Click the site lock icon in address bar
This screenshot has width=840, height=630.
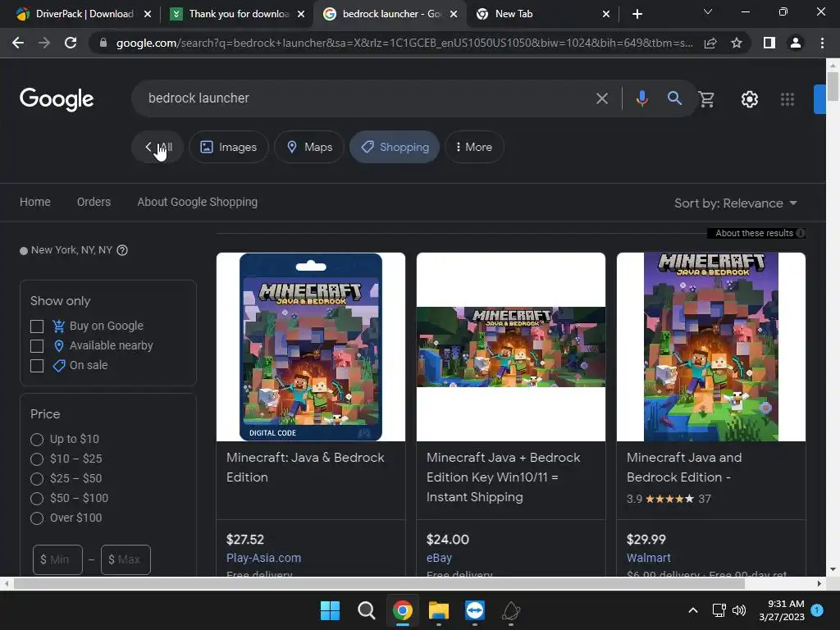[103, 43]
